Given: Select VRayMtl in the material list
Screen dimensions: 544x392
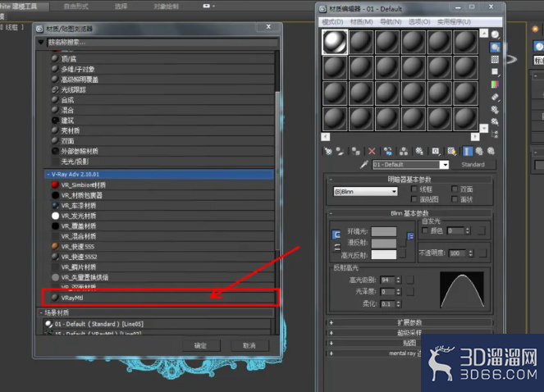Looking at the screenshot, I should pos(160,298).
